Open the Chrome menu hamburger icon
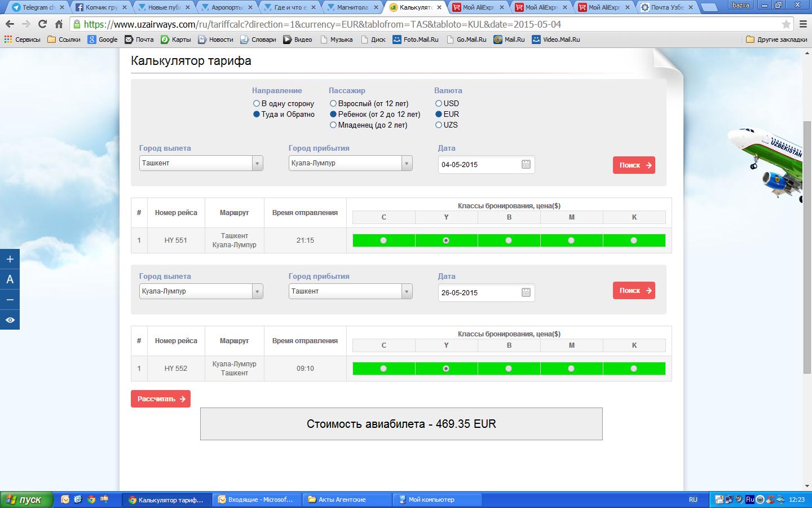Image resolution: width=812 pixels, height=508 pixels. click(803, 24)
